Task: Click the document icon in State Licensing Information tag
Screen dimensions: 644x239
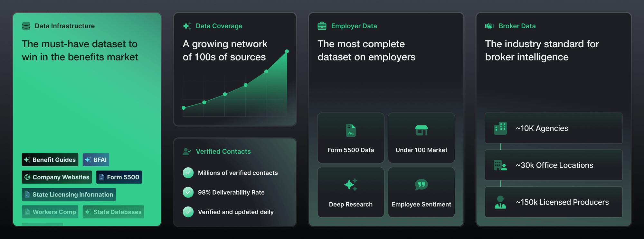Action: tap(27, 195)
